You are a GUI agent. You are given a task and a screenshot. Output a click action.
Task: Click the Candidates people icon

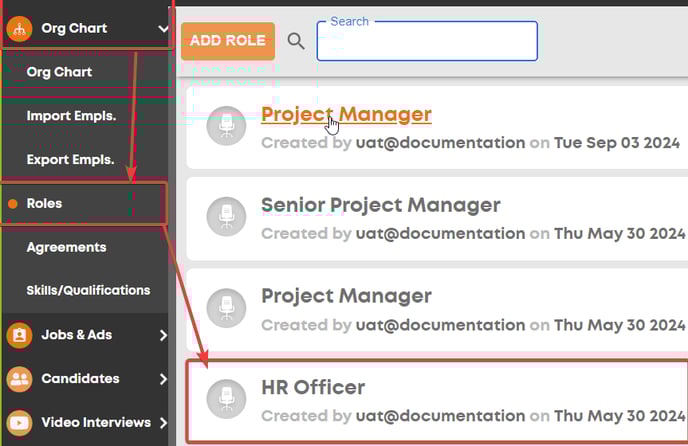(19, 379)
